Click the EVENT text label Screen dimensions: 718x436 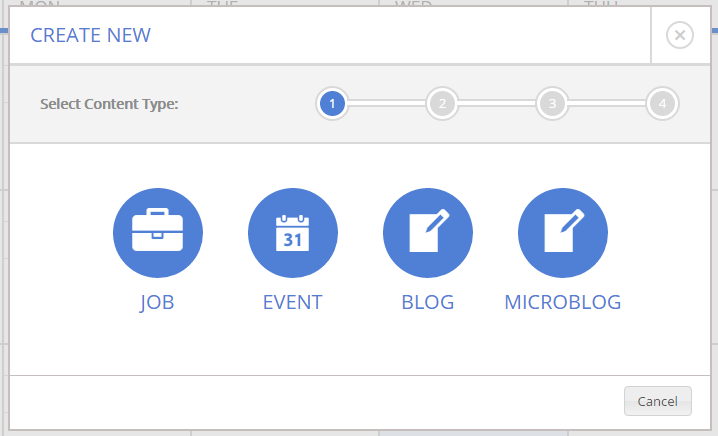coord(293,302)
